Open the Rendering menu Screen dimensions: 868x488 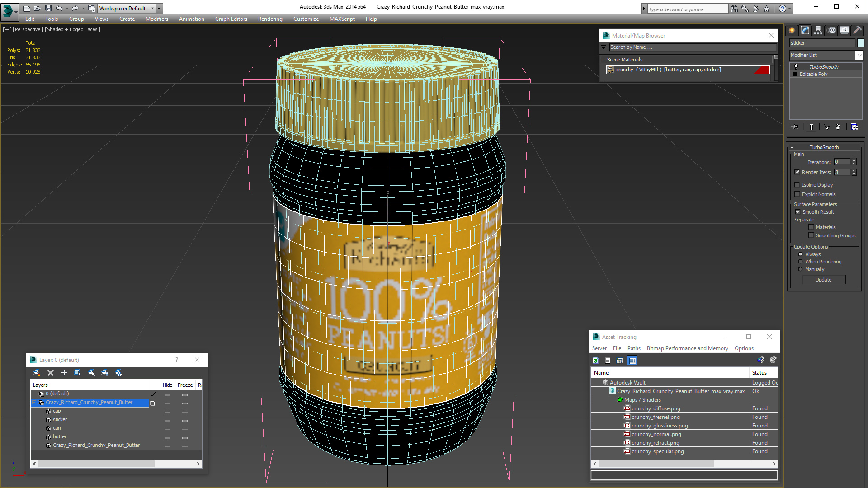[270, 19]
